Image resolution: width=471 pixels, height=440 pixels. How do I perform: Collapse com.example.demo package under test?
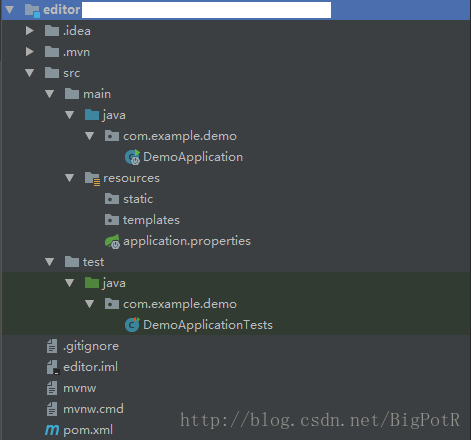(90, 304)
